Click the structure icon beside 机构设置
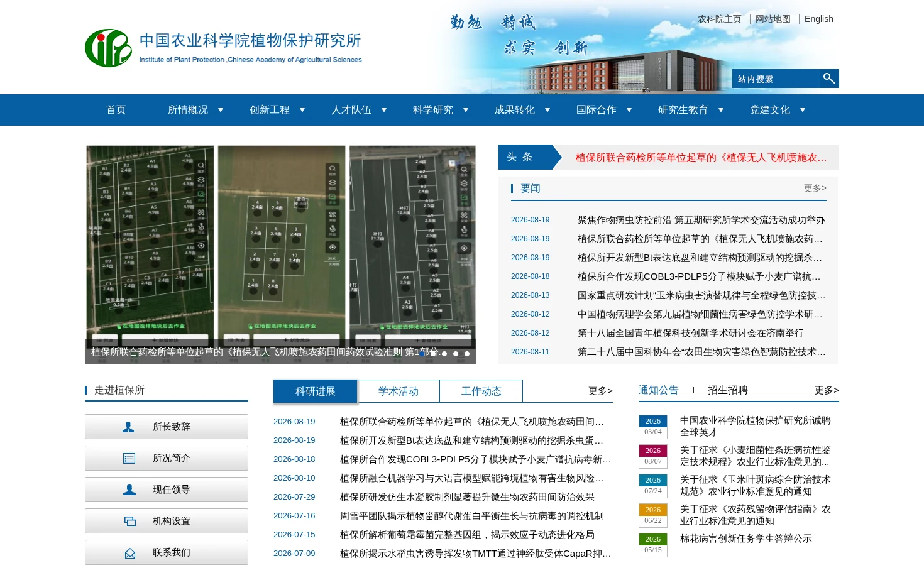This screenshot has width=924, height=580. point(129,521)
